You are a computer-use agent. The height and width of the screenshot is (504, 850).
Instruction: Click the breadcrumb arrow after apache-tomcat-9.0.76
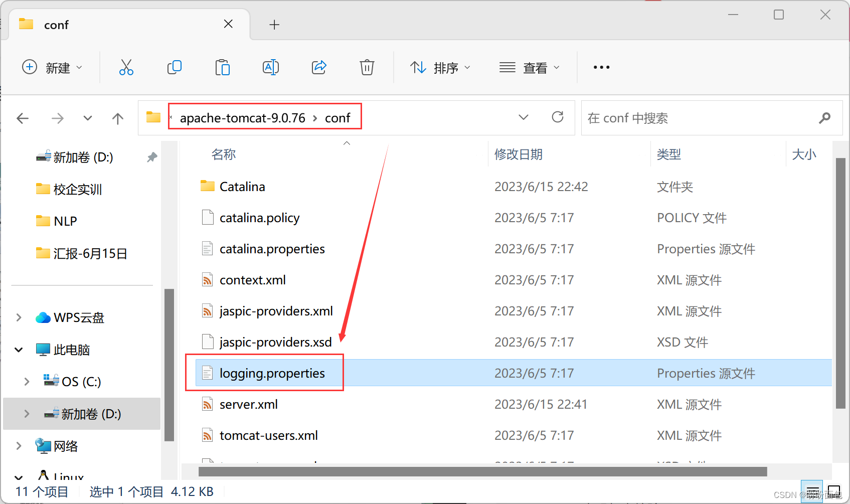pyautogui.click(x=315, y=118)
